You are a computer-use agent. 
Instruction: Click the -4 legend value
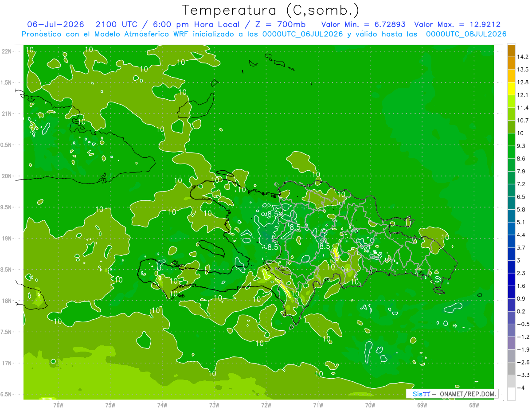(520, 388)
